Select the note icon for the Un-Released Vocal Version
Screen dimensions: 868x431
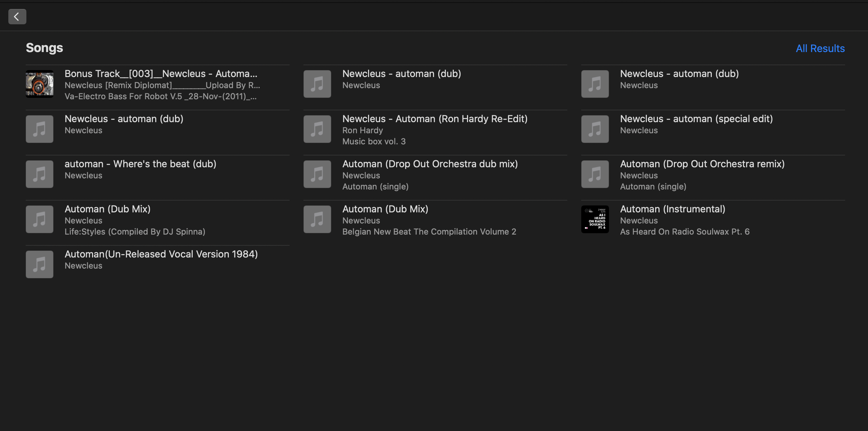click(40, 264)
